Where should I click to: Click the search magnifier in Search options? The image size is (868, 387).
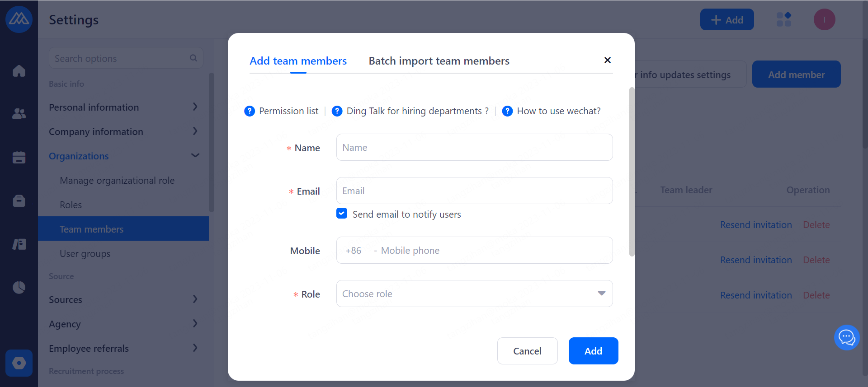[x=193, y=58]
